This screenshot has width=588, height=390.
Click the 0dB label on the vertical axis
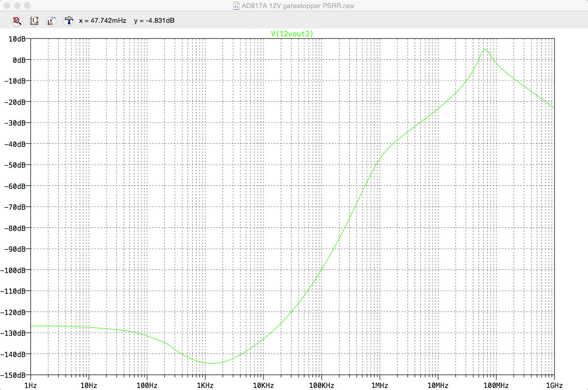point(19,60)
